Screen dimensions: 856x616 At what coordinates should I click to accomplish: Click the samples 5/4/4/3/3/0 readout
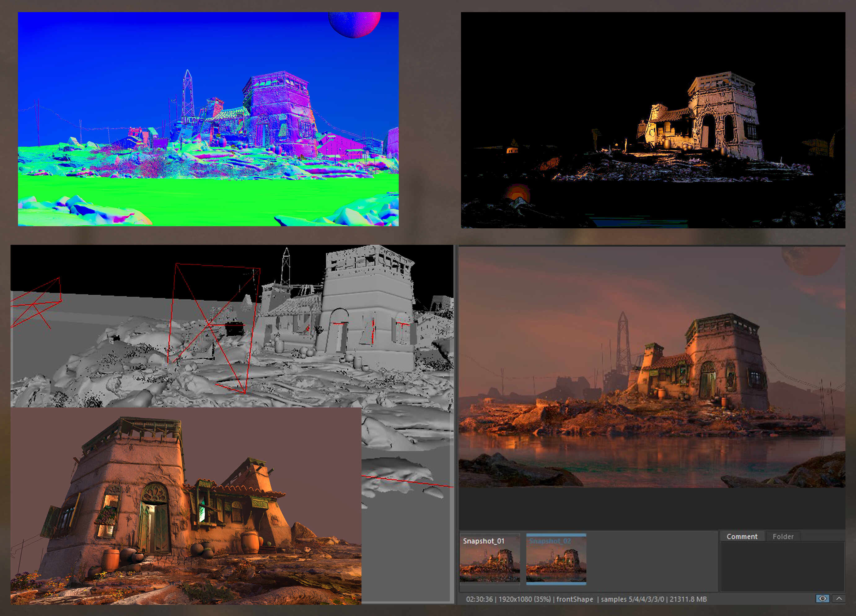[x=632, y=599]
